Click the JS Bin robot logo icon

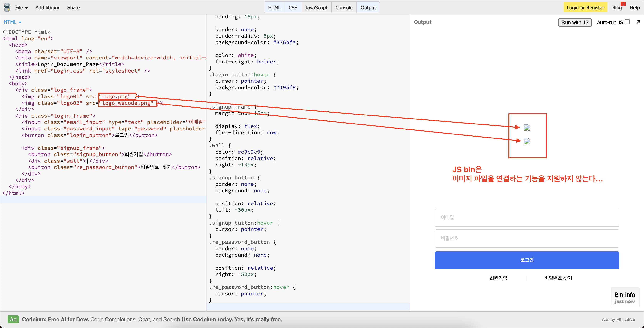7,7
